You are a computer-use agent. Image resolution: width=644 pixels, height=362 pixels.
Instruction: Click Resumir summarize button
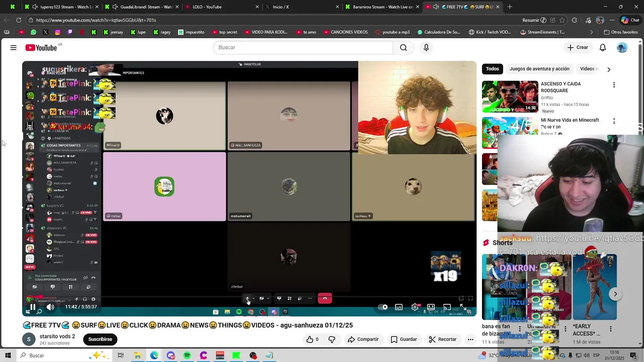534,20
